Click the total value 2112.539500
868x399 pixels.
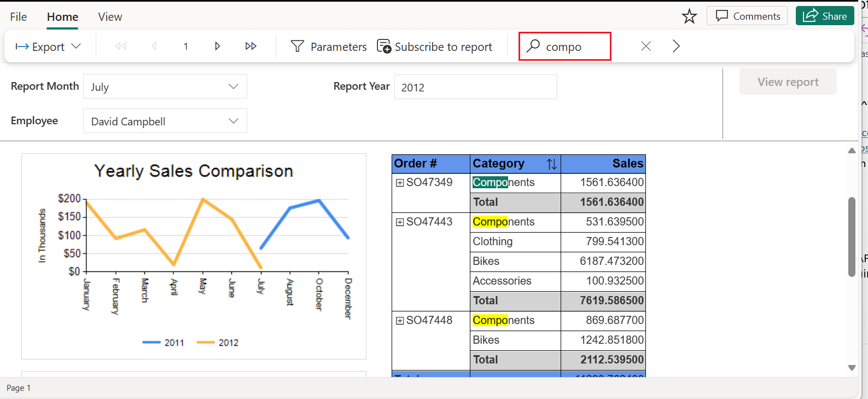click(611, 360)
